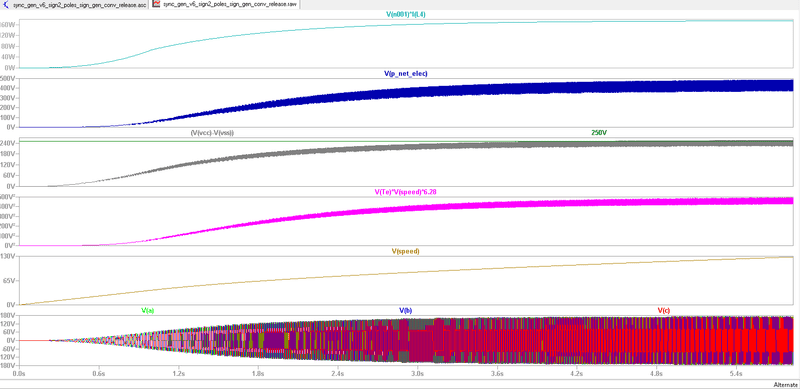Click the 300V axis label of V(p_net_elec) pane
800x389 pixels.
tap(9, 98)
